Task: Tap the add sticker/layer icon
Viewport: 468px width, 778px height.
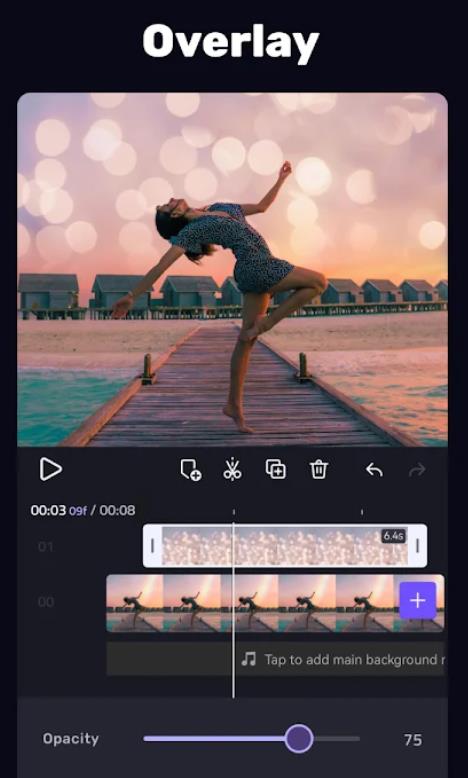Action: 190,470
